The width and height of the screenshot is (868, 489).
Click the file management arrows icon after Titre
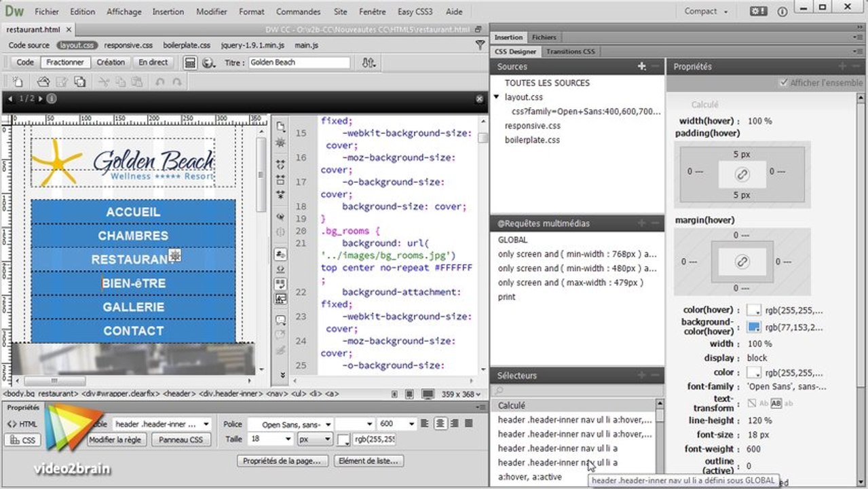pyautogui.click(x=369, y=62)
